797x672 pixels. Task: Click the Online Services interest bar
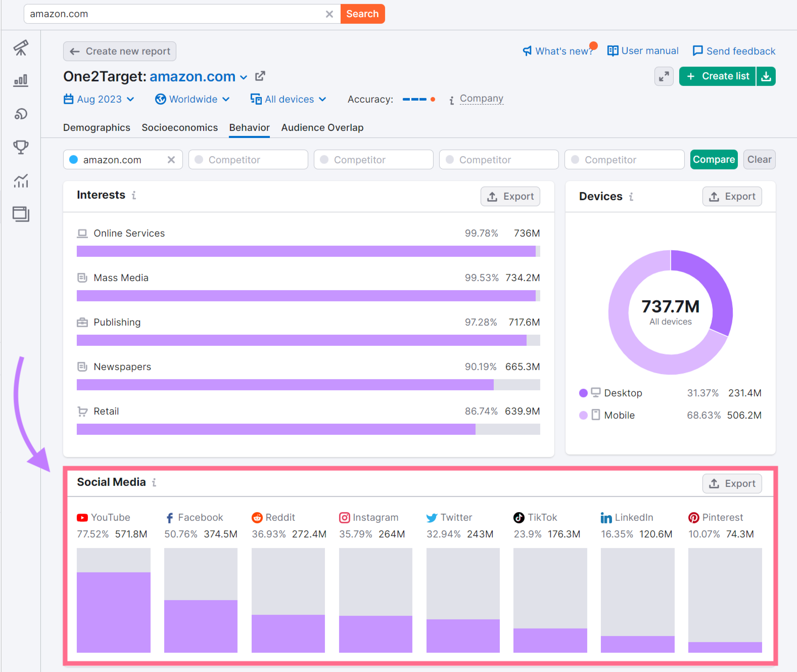pos(308,251)
